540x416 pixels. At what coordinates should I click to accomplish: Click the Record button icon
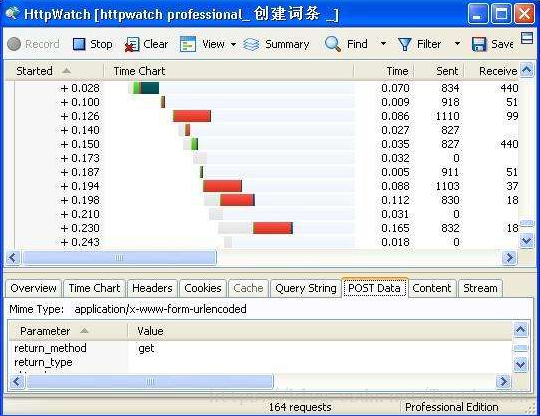tap(14, 44)
